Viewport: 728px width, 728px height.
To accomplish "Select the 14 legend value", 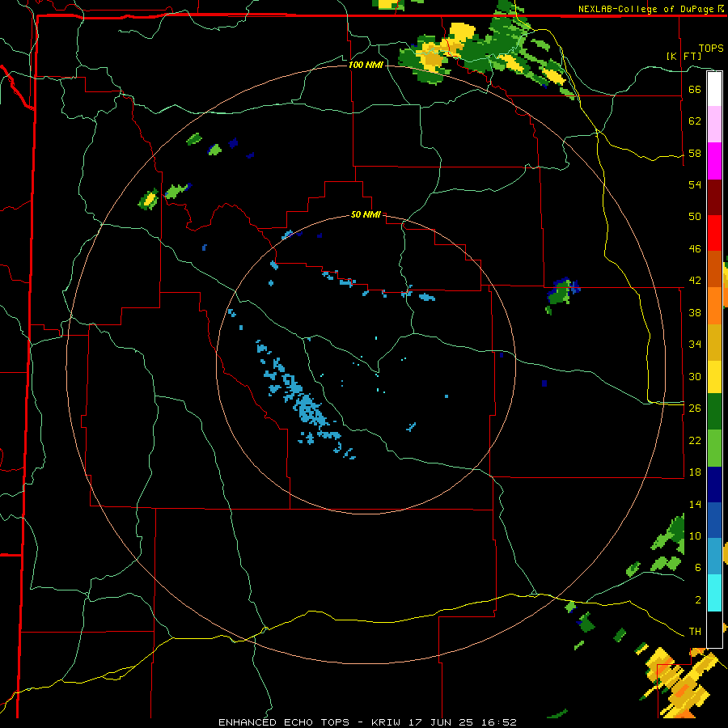I will click(x=695, y=504).
